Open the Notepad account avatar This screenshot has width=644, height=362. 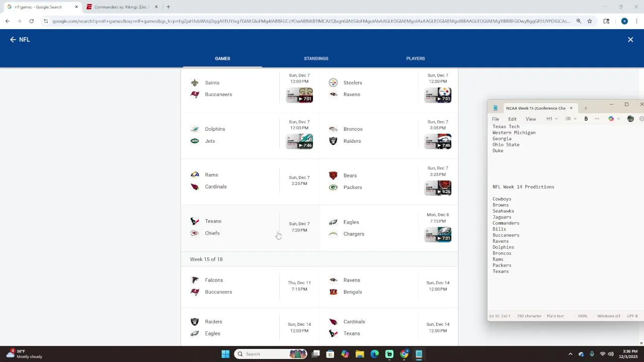pyautogui.click(x=630, y=119)
